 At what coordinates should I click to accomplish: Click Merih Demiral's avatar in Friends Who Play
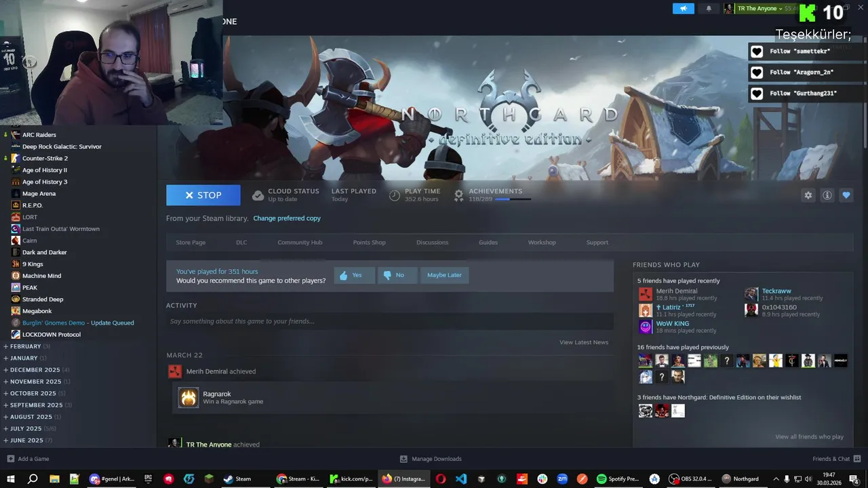[646, 294]
